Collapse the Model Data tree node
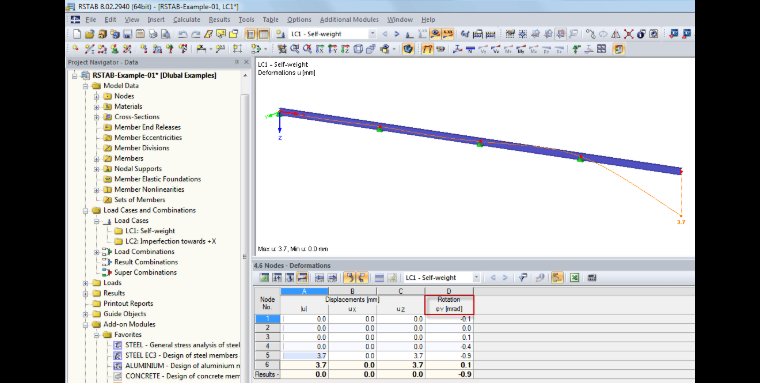Viewport: 760px width, 383px height. 86,86
